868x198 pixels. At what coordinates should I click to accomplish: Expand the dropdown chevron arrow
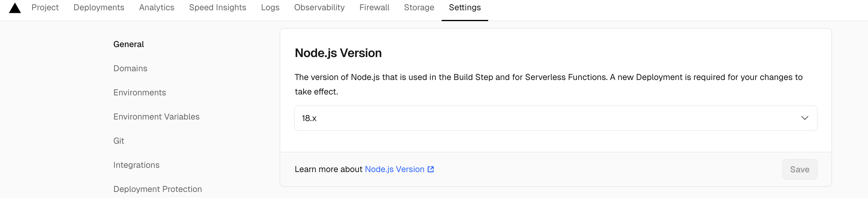(804, 118)
